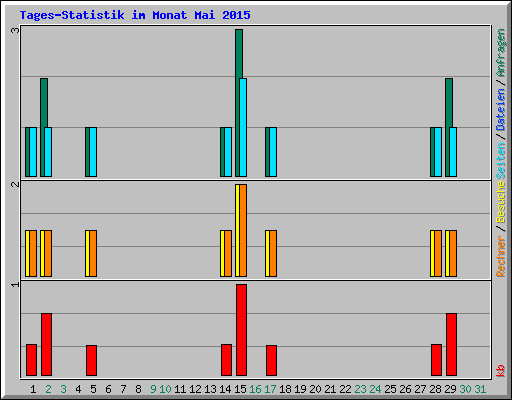Click the orange bar for day 17
Image resolution: width=512 pixels, height=400 pixels.
[x=273, y=253]
